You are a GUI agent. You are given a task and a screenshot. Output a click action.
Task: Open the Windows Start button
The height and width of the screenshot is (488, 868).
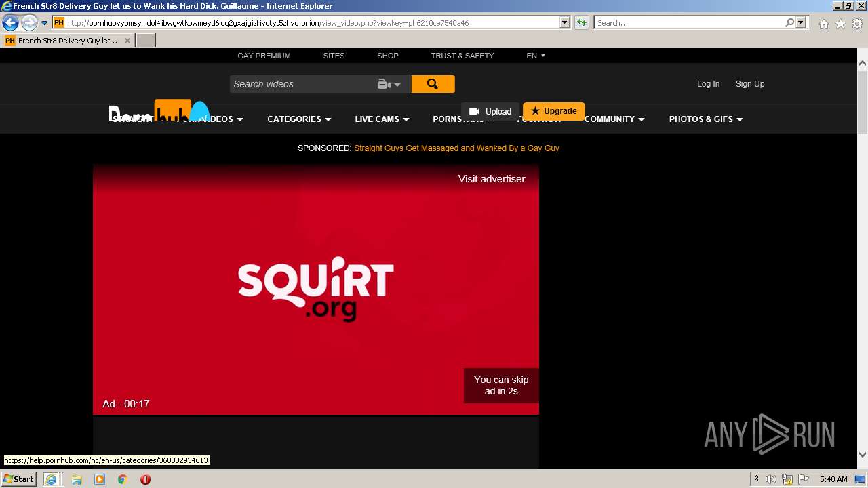(18, 479)
